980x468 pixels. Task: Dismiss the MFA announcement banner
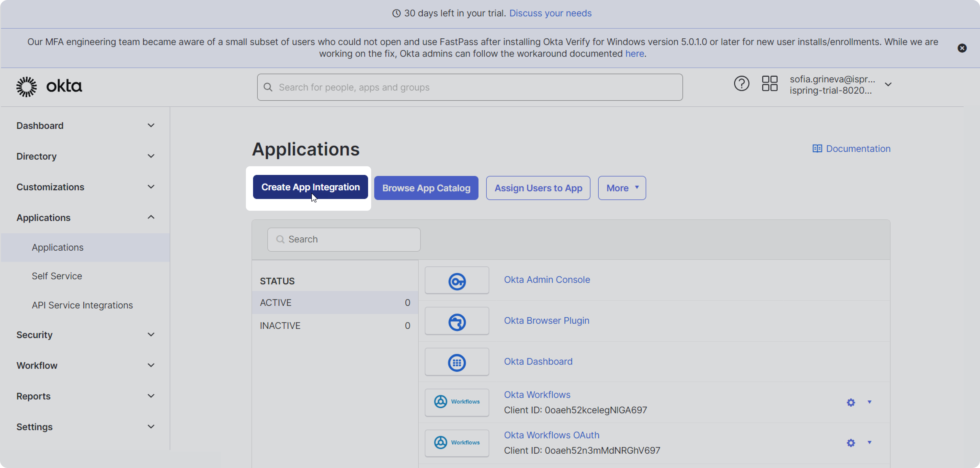[x=962, y=48]
